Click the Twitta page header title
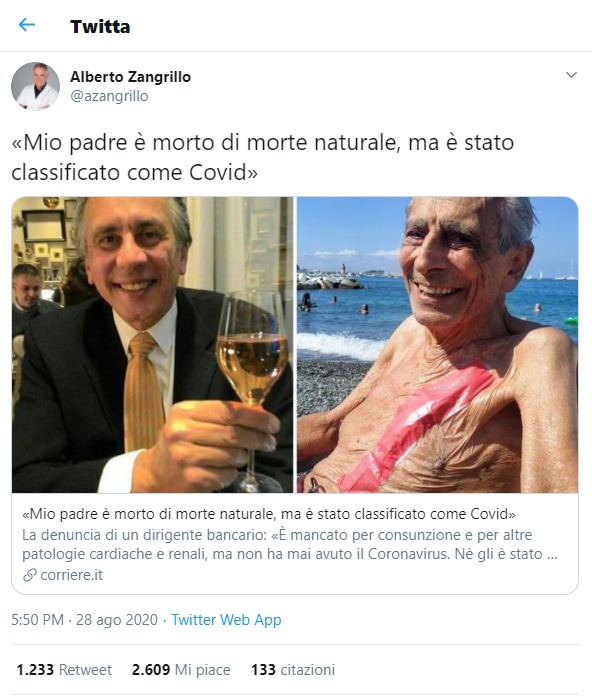The width and height of the screenshot is (592, 697). (100, 27)
